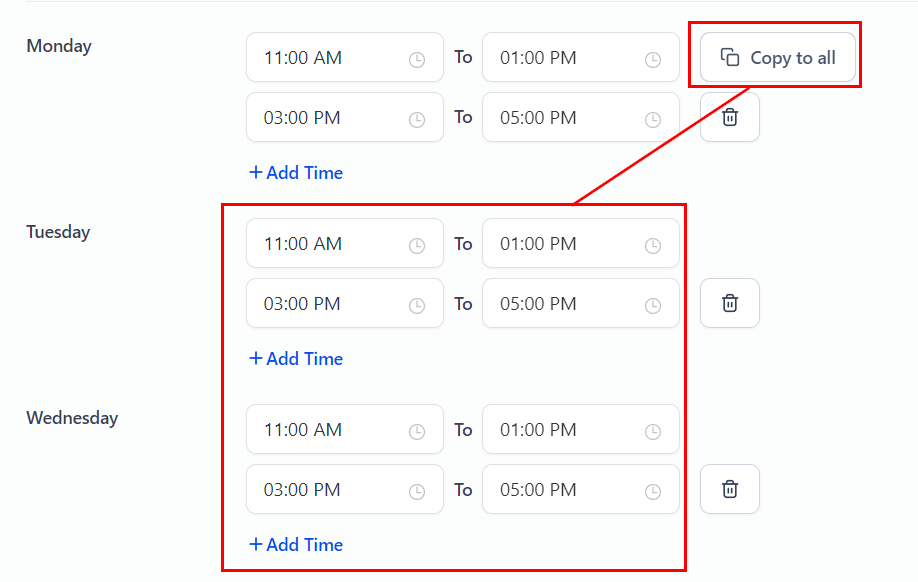918x582 pixels.
Task: Open clock picker for Wednesday 11:00 AM start
Action: click(x=417, y=432)
